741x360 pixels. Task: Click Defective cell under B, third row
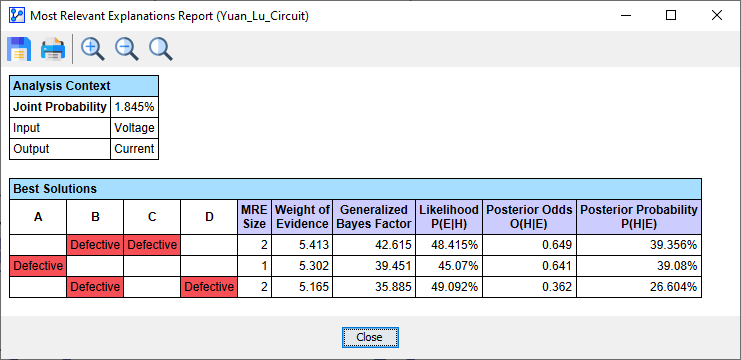[x=95, y=287]
